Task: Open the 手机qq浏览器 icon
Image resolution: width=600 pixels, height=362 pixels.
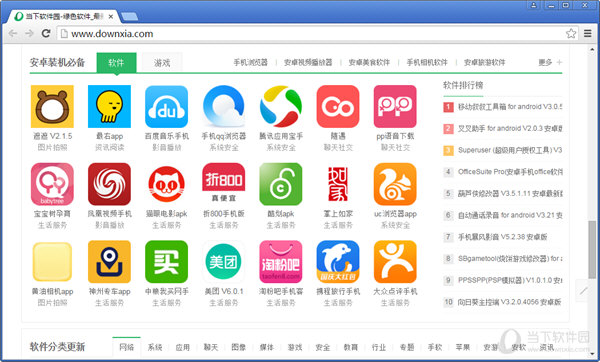Action: coord(224,106)
